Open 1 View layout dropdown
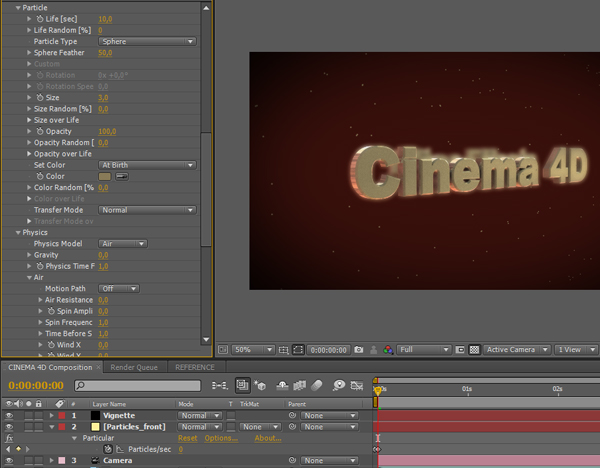 pyautogui.click(x=576, y=350)
